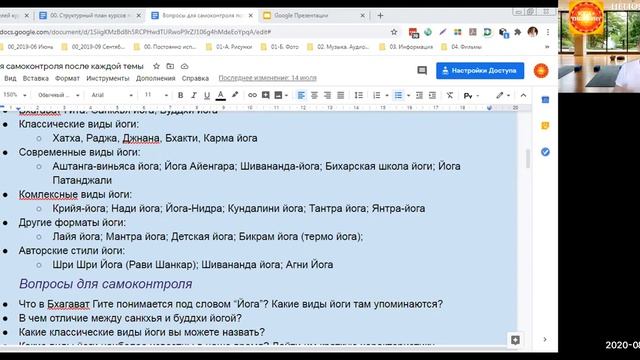Click the move to folder icon

170,66
